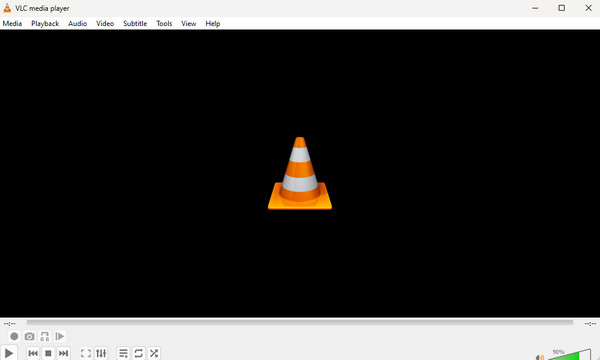Toggle fullscreen video mode
The height and width of the screenshot is (360, 600).
[x=86, y=353]
